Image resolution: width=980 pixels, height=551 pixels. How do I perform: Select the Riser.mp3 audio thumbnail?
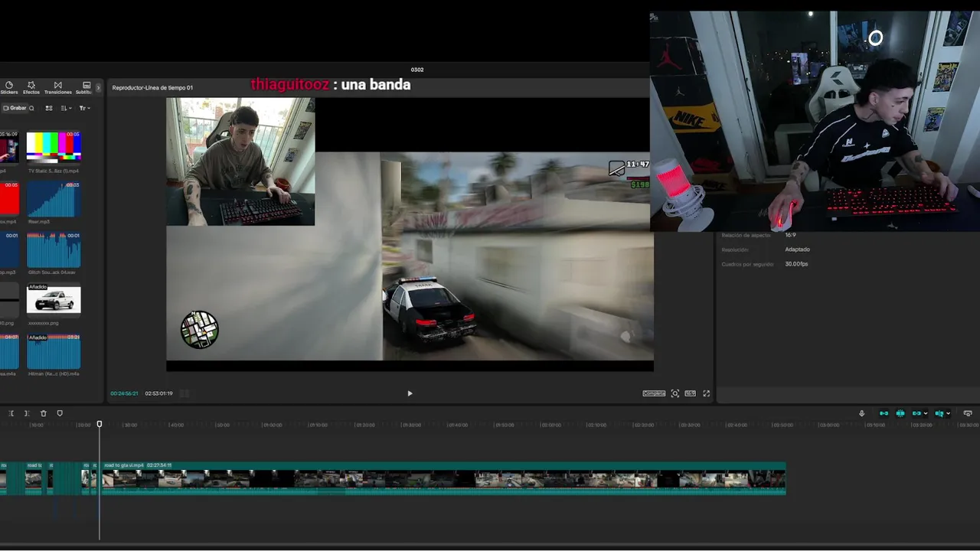click(x=54, y=200)
